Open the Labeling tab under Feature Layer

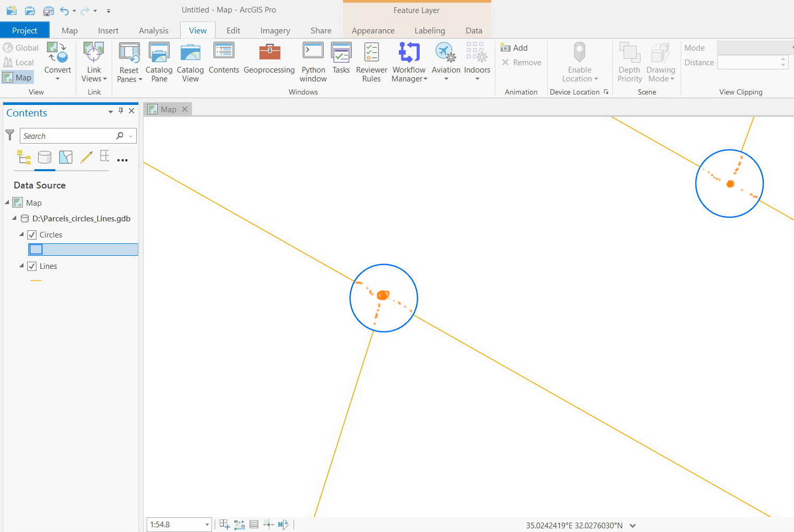429,30
